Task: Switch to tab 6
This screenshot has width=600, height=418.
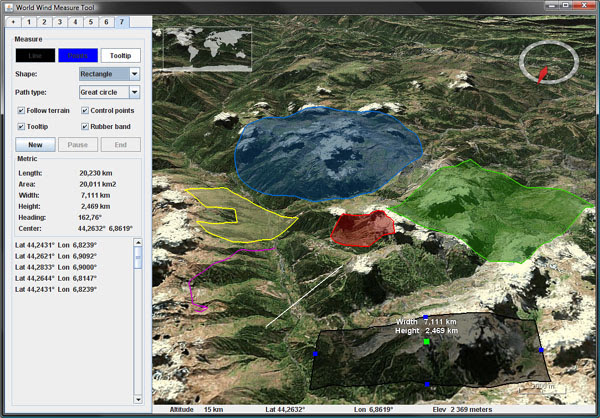Action: pos(106,22)
